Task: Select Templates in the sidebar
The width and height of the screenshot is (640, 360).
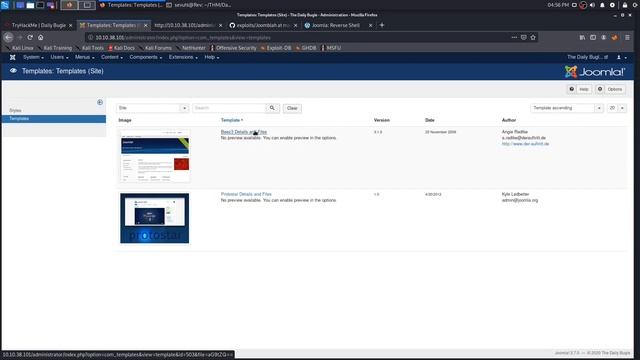Action: (x=54, y=119)
